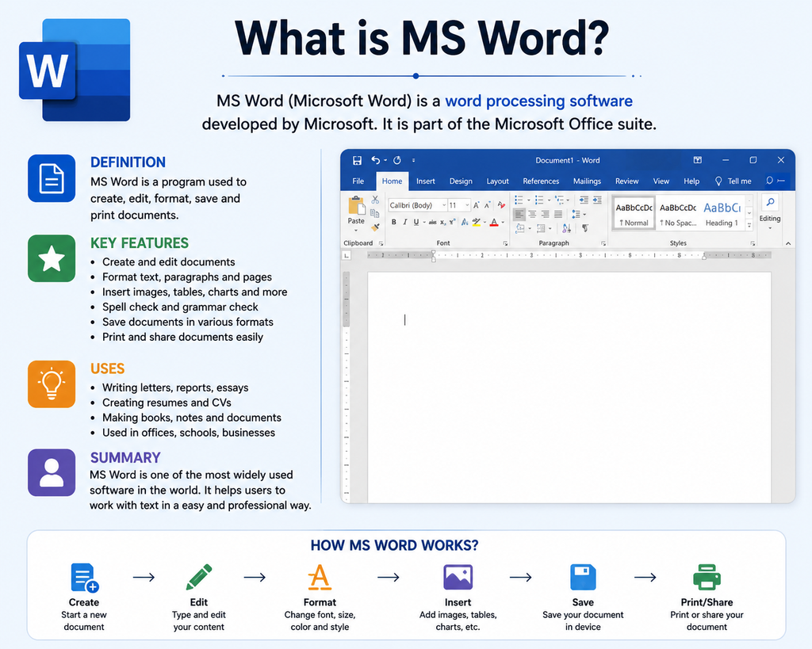Open the Styles pane launcher
This screenshot has width=812, height=649.
point(753,243)
